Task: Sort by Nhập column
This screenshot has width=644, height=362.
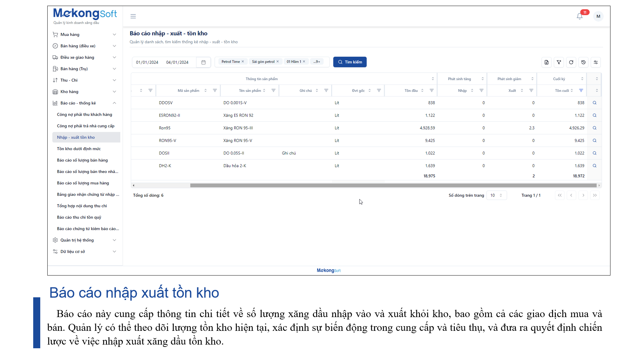Action: pyautogui.click(x=472, y=90)
